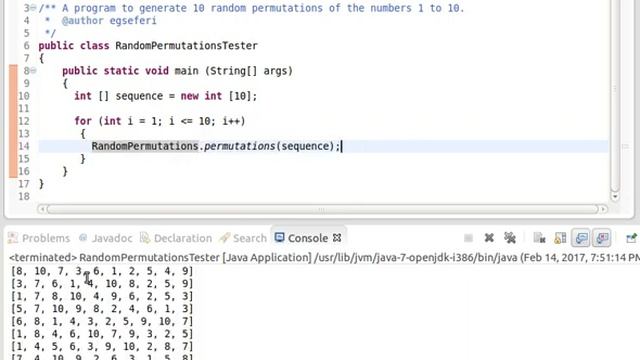The image size is (640, 360).
Task: Click the closing brace on line 17
Action: point(41,184)
